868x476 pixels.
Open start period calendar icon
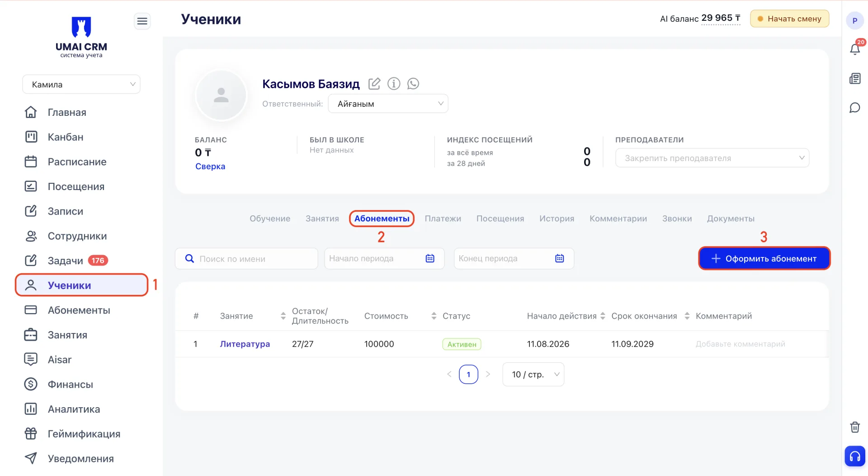click(430, 258)
